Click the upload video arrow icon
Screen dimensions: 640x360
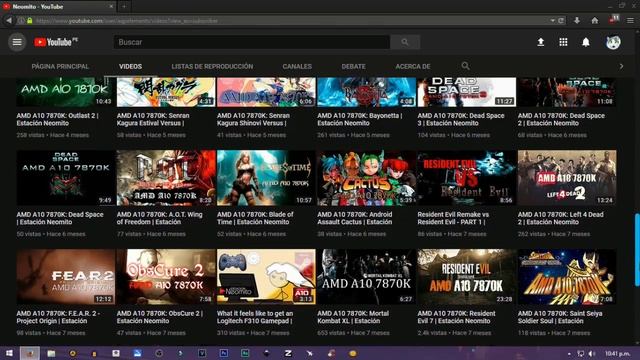click(540, 42)
